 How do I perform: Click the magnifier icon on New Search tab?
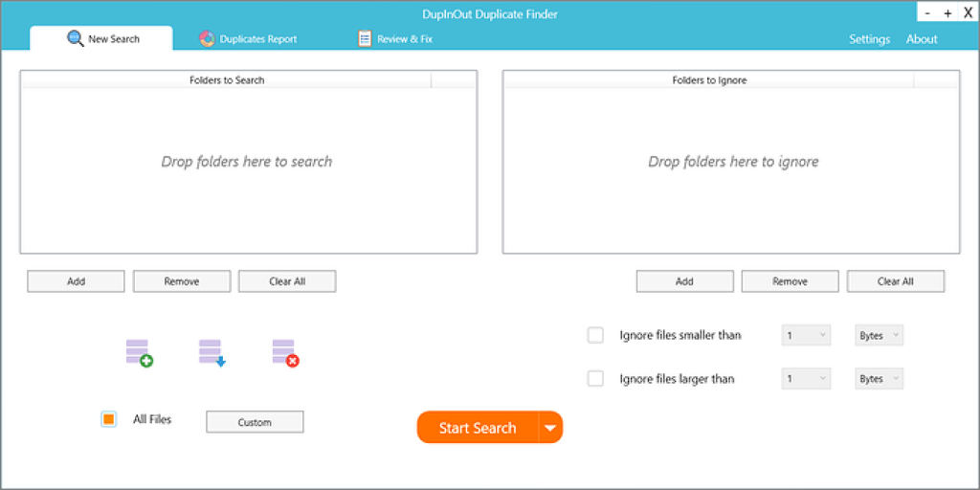(75, 38)
